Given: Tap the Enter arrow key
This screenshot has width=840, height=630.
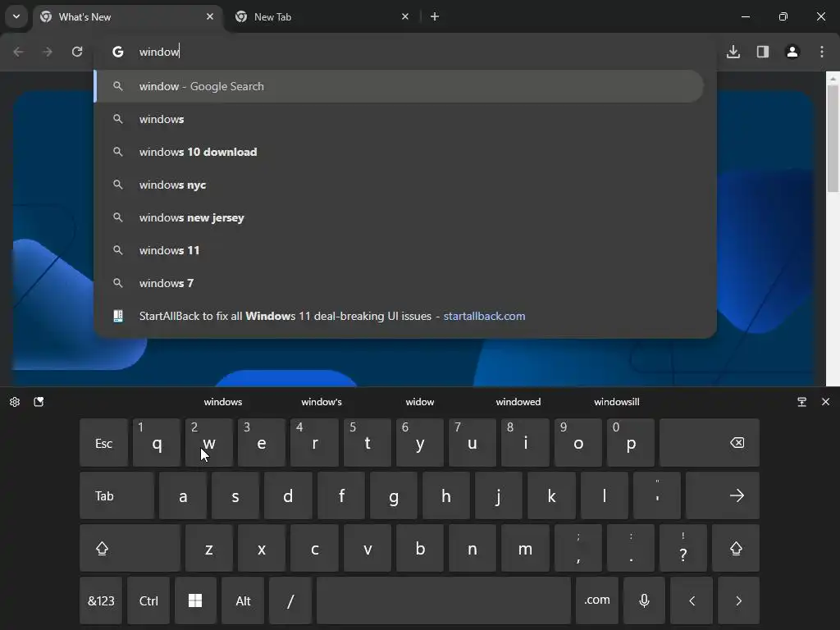Looking at the screenshot, I should tap(722, 495).
